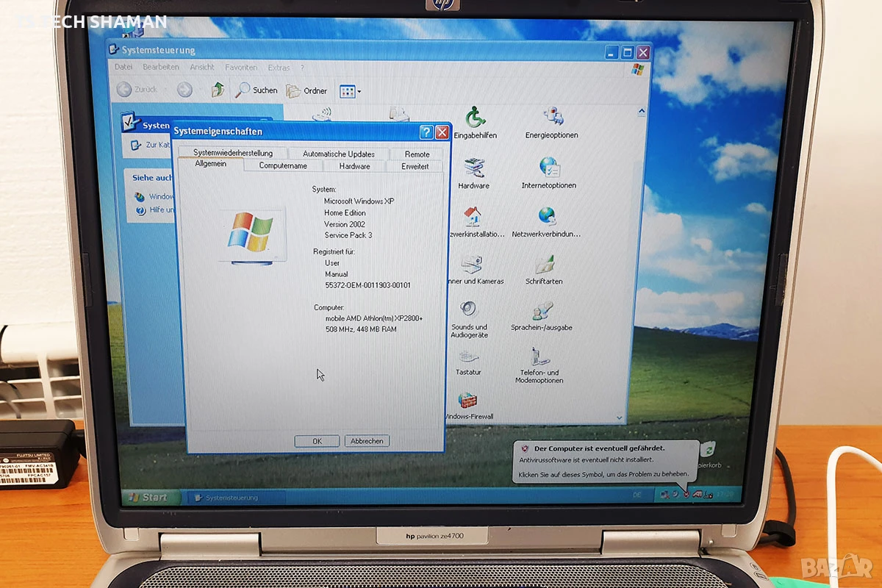Switch to the Remote tab
The width and height of the screenshot is (882, 588).
(x=417, y=154)
